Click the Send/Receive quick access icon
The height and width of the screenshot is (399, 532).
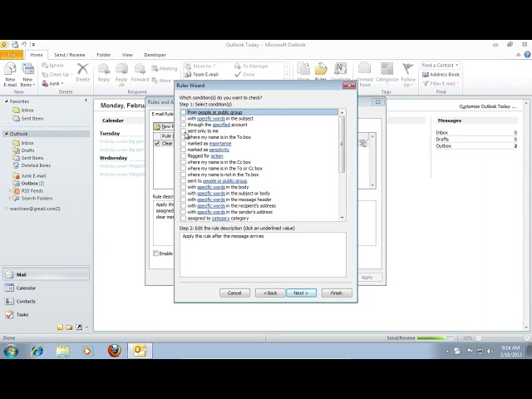[x=15, y=44]
